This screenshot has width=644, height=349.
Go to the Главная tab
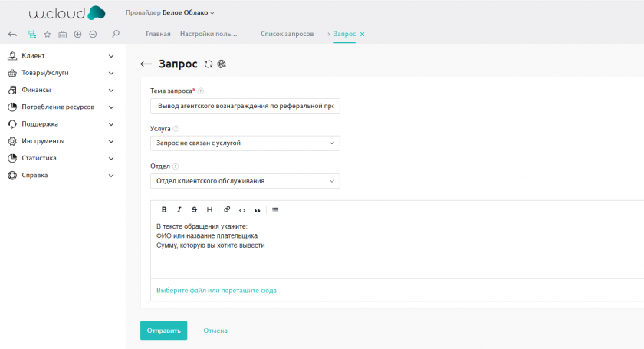(158, 35)
